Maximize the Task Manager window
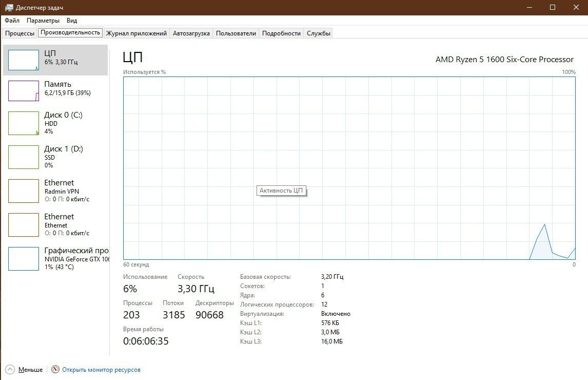 coord(553,8)
